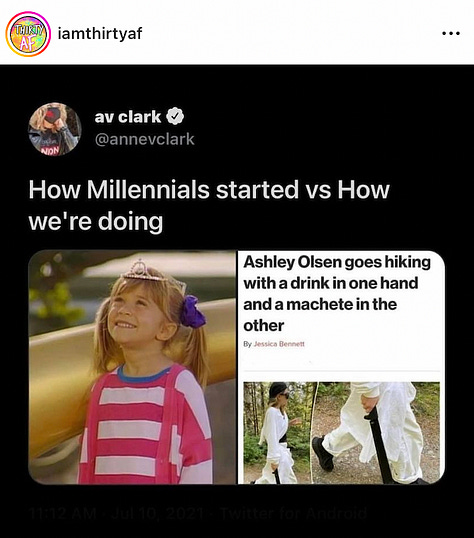
Task: Click the faint 11:12 AM Jul 10 timestamp
Action: [x=116, y=514]
